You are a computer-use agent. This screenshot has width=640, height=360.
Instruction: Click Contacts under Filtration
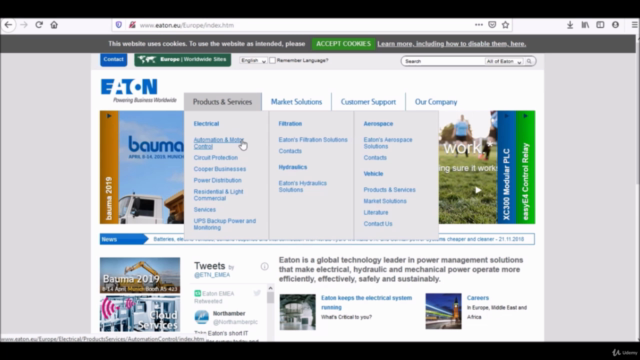(290, 151)
